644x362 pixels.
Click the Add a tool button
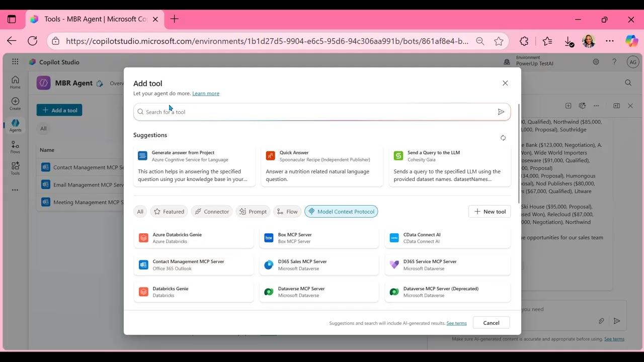click(x=59, y=110)
